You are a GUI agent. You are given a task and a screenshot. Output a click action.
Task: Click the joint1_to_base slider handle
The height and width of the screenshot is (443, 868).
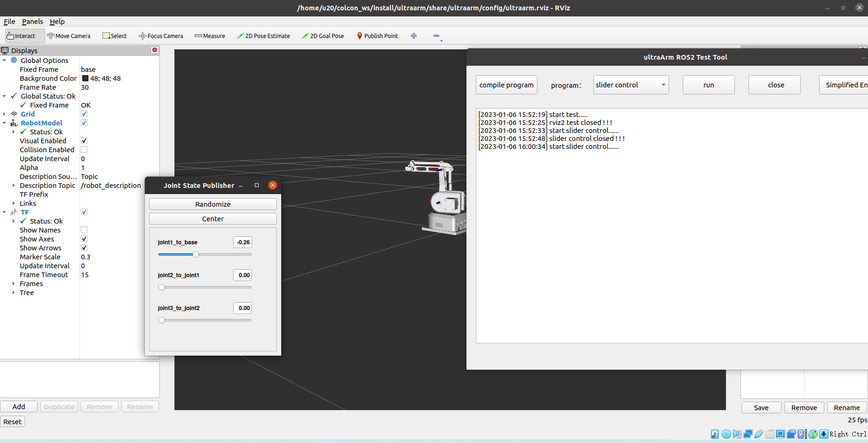pyautogui.click(x=196, y=254)
